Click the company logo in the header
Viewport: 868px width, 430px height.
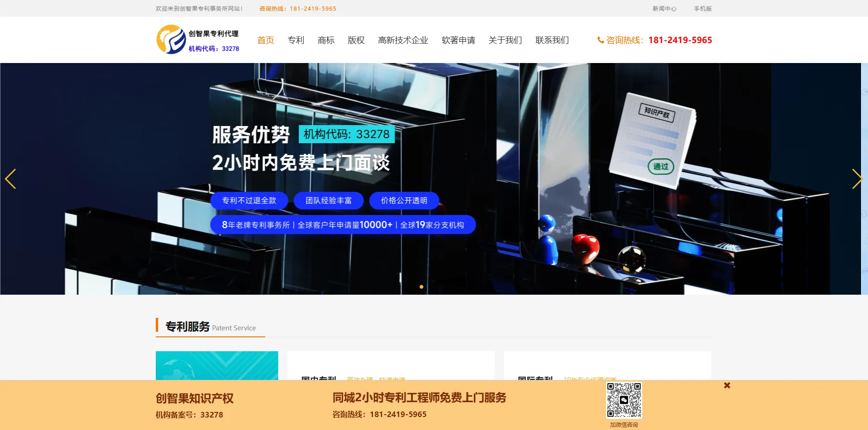198,39
